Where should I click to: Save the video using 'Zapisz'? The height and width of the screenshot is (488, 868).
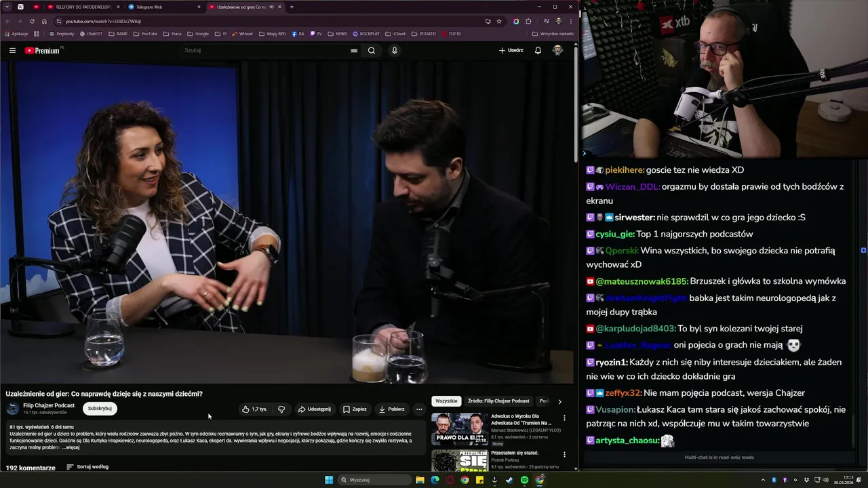click(355, 409)
